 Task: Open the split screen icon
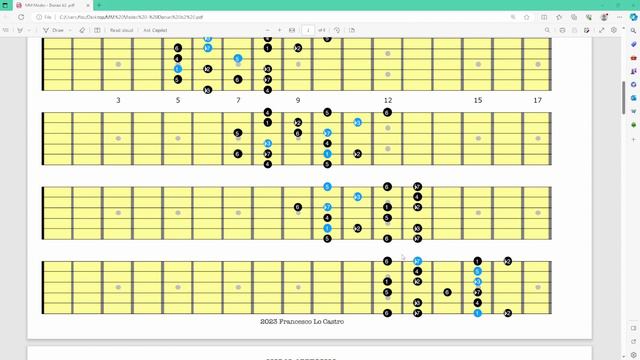[544, 17]
